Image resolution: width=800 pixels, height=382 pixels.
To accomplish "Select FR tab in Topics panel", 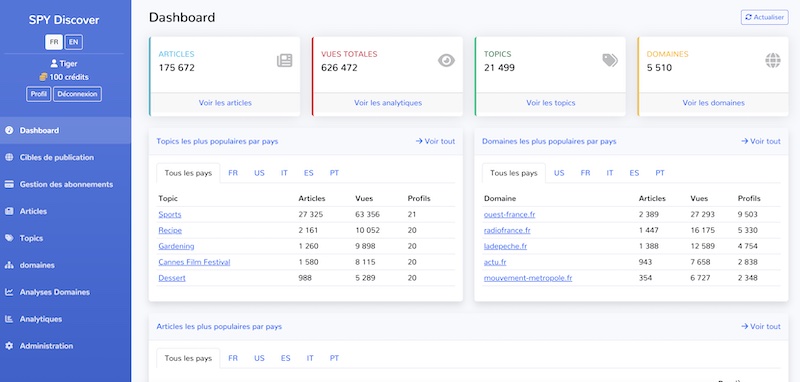I will click(233, 173).
